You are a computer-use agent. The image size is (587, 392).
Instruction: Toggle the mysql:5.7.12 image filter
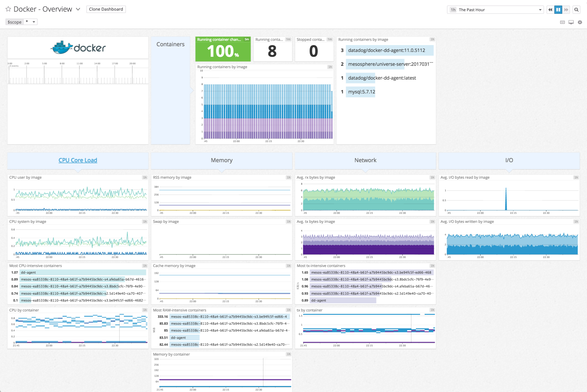pos(361,92)
